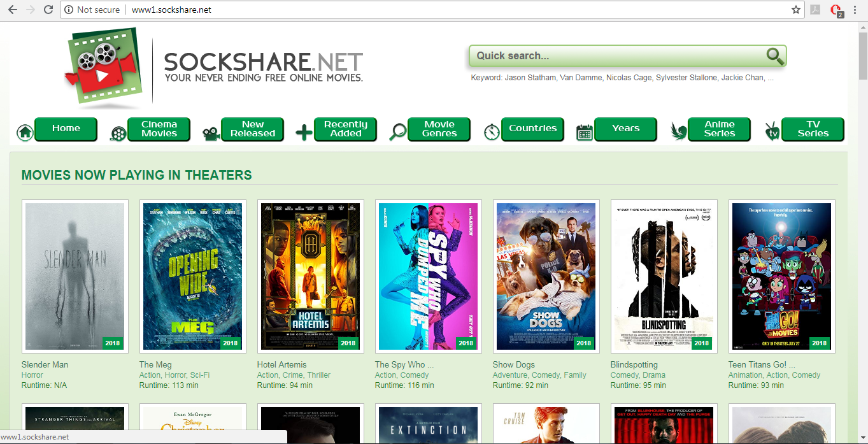The height and width of the screenshot is (444, 868).
Task: Click the Thriller genre under Hotel Artemis
Action: 319,375
